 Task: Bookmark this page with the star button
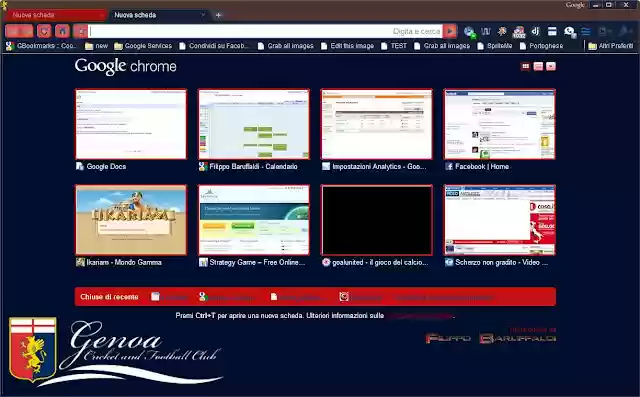(x=80, y=31)
